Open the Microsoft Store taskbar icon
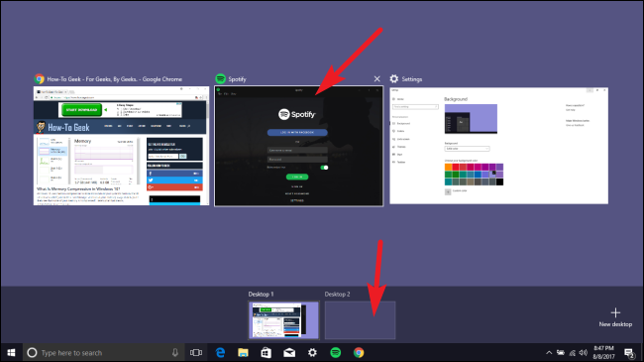644x362 pixels. pyautogui.click(x=267, y=352)
